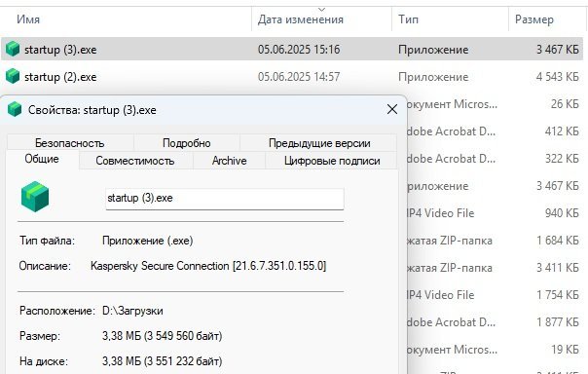Screen dimensions: 588x374
Task: Close the startup (3).exe properties dialog
Action: 392,109
